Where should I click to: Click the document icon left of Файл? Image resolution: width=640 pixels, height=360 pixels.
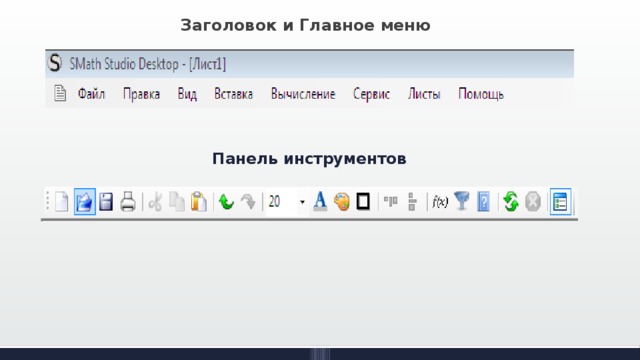(60, 93)
